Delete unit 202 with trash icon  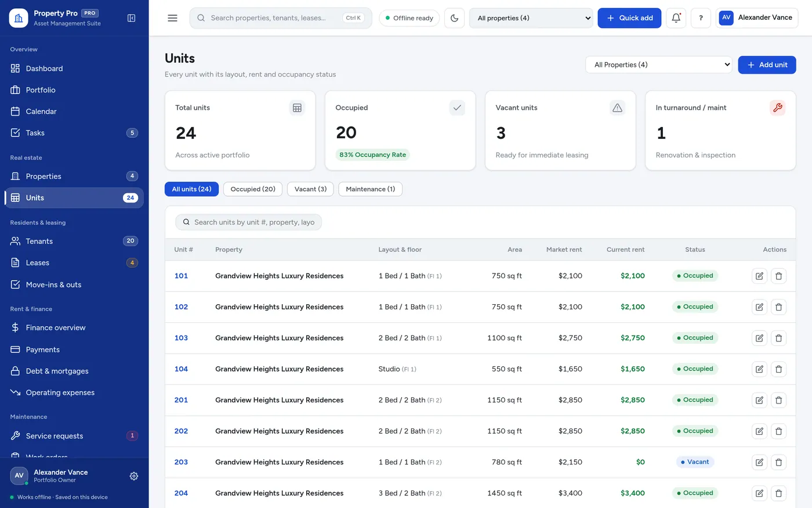(x=779, y=431)
